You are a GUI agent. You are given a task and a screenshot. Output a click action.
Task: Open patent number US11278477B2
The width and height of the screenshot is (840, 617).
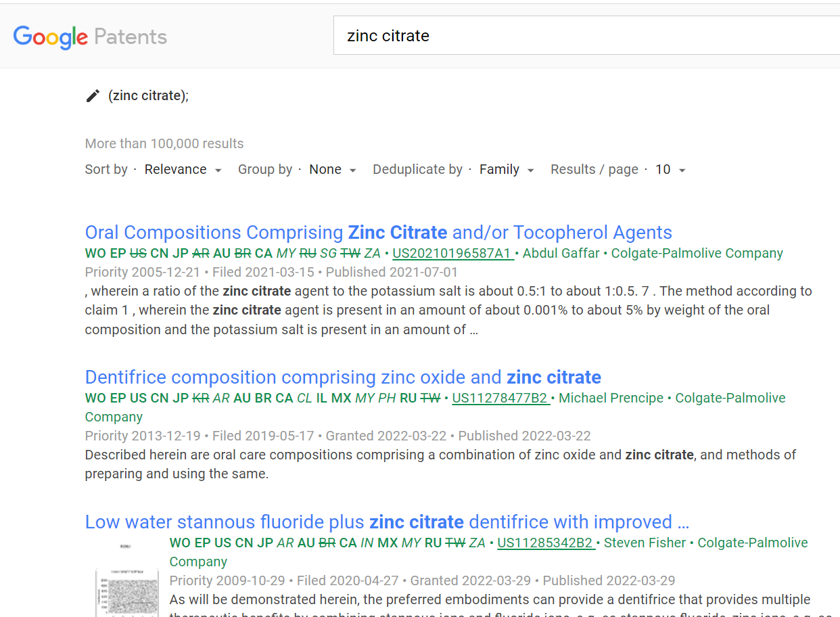point(501,398)
